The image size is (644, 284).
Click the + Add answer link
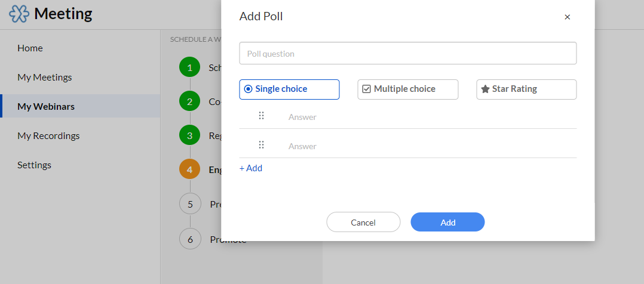point(251,168)
